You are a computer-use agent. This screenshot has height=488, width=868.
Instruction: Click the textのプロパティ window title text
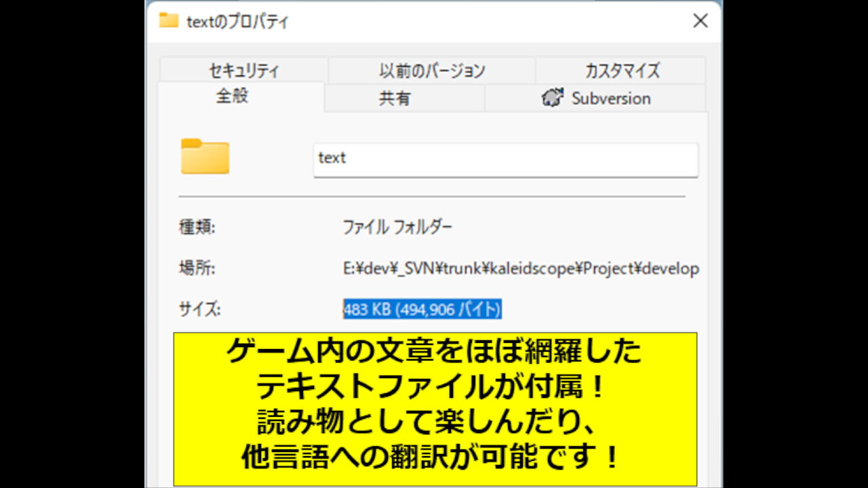pyautogui.click(x=237, y=22)
